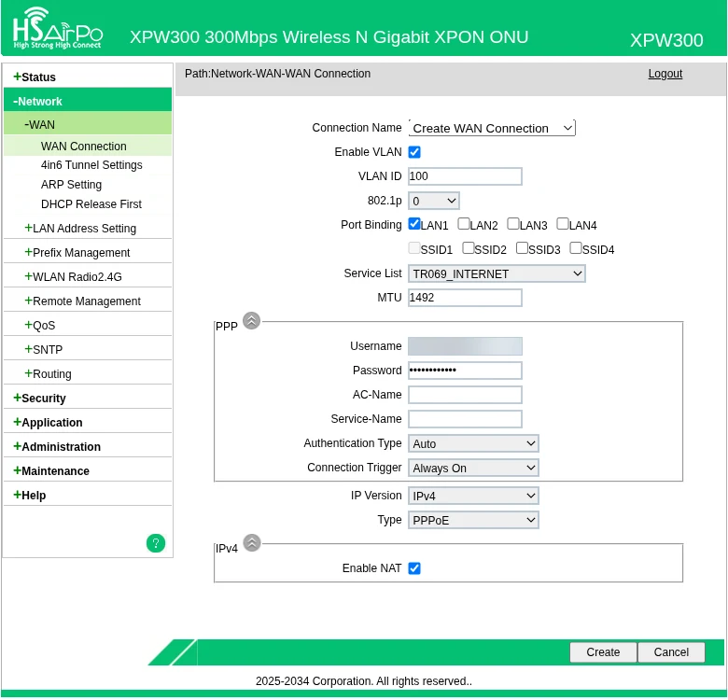Click the PPP Password field
The width and height of the screenshot is (728, 700).
tap(465, 371)
